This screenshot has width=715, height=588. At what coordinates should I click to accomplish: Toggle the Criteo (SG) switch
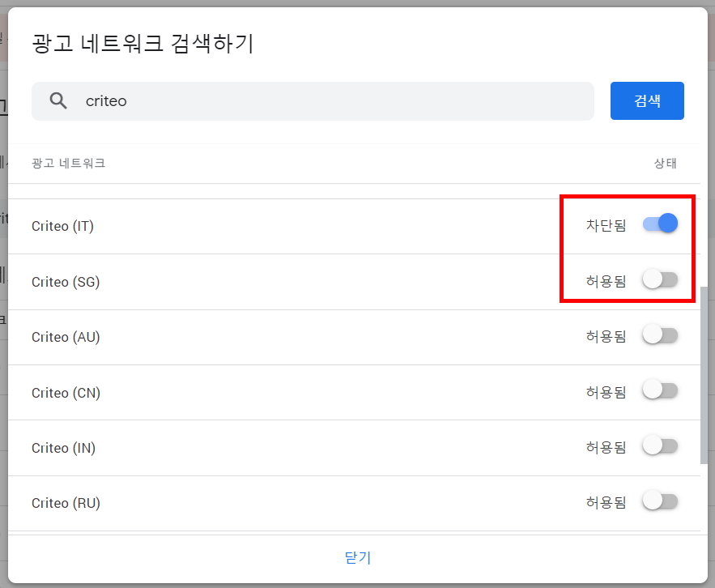660,279
